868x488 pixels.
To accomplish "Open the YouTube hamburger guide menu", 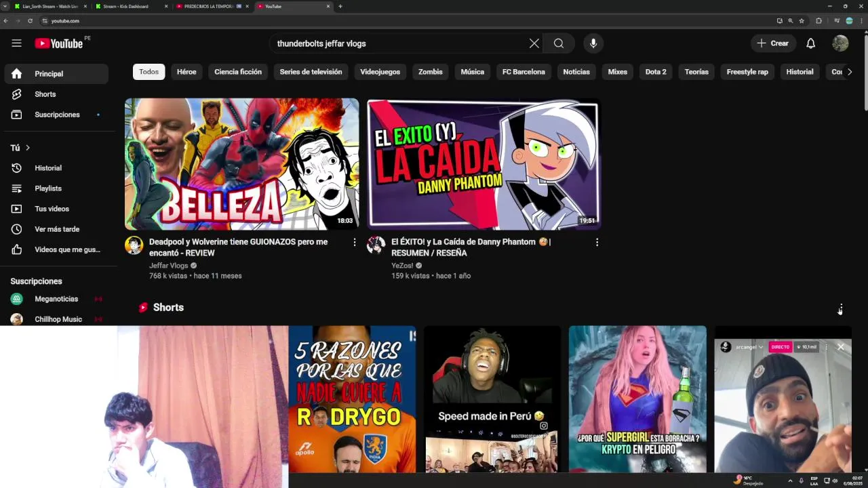I will tap(16, 43).
